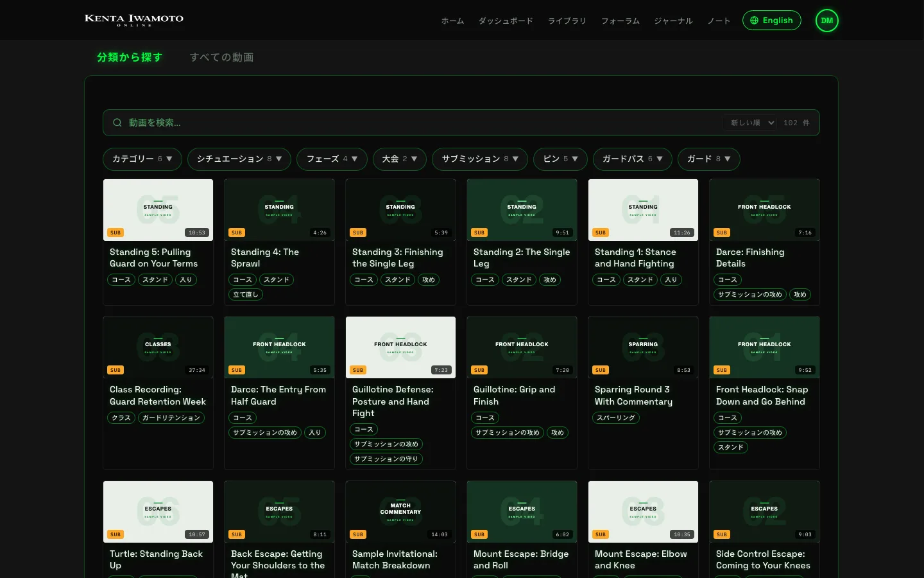Viewport: 924px width, 578px height.
Task: Click the 102 件 result count
Action: [x=796, y=123]
